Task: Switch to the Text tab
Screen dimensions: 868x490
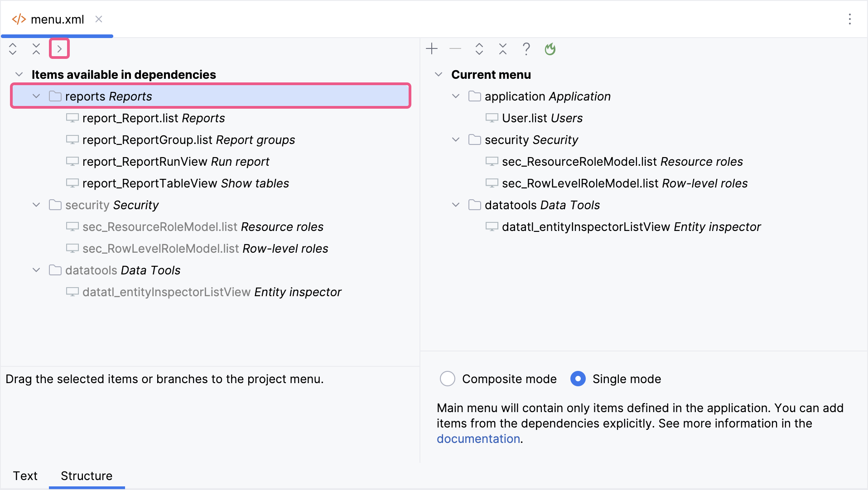Action: tap(25, 476)
